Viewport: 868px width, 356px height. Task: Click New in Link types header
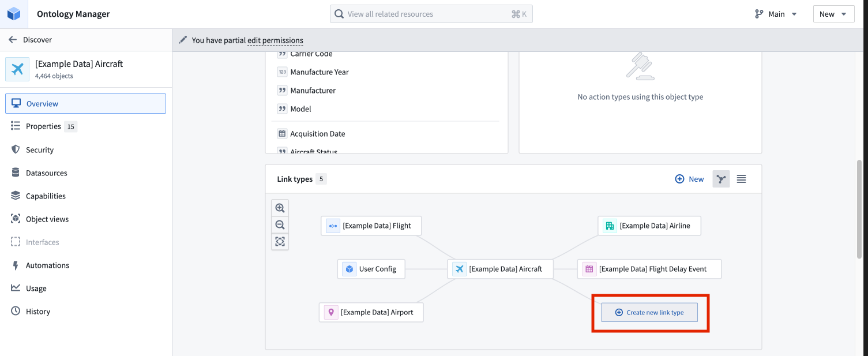(689, 179)
